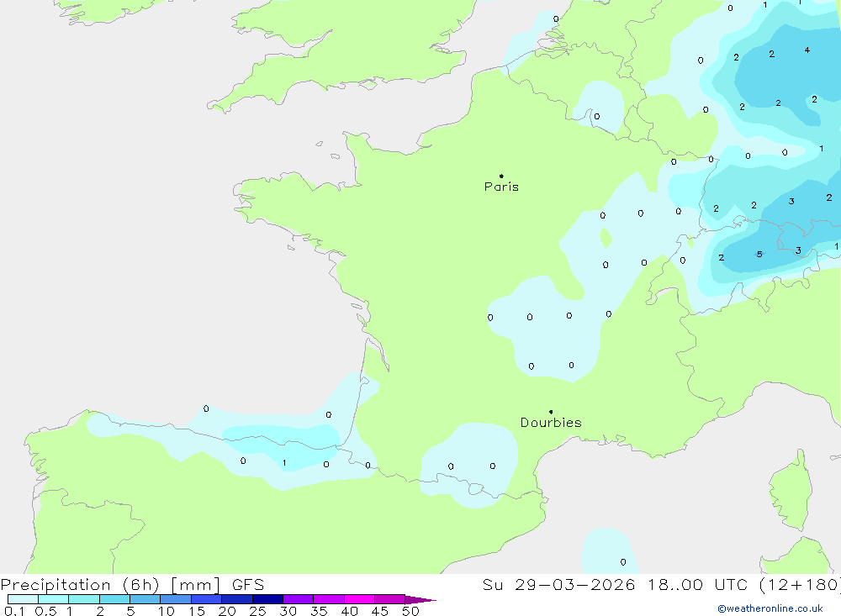The image size is (841, 616).
Task: Select the 2–5 mm legend color swatch
Action: tap(114, 599)
